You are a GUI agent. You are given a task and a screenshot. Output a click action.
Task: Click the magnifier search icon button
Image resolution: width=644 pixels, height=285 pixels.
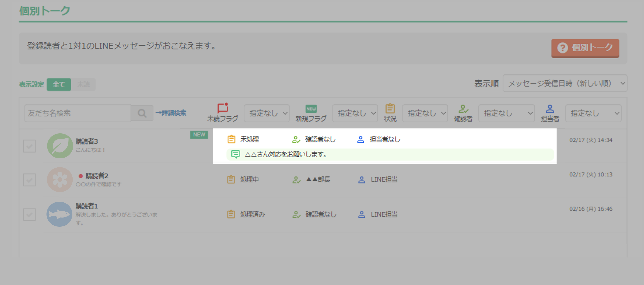tap(142, 113)
